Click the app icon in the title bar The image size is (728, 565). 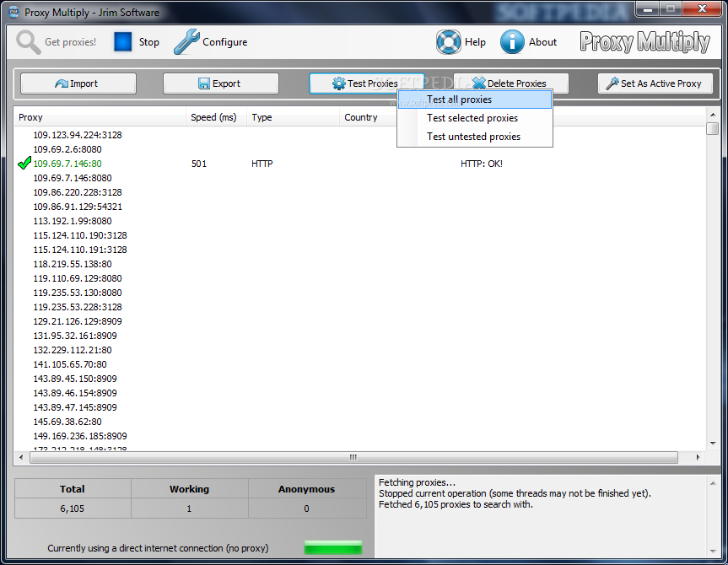pyautogui.click(x=14, y=12)
